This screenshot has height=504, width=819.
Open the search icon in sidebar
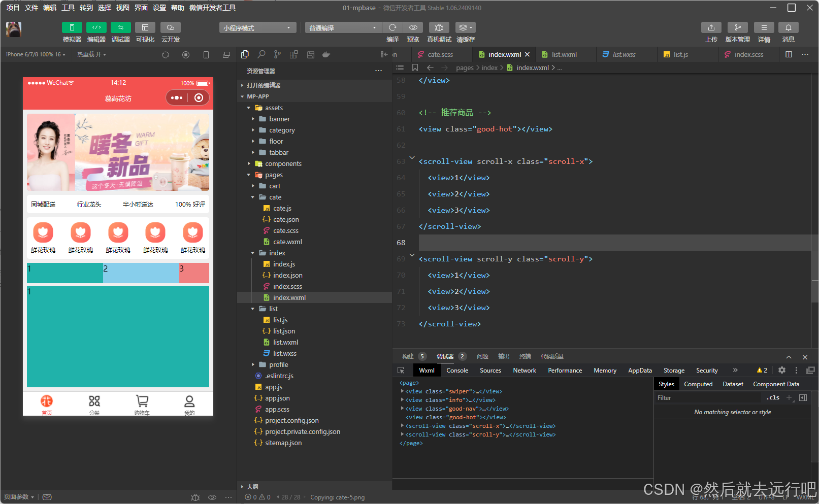[x=261, y=54]
